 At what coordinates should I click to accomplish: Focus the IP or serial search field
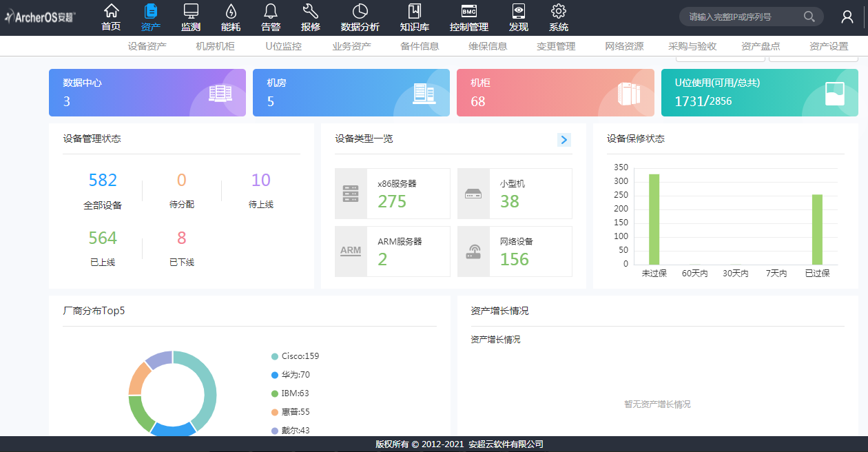[x=741, y=17]
